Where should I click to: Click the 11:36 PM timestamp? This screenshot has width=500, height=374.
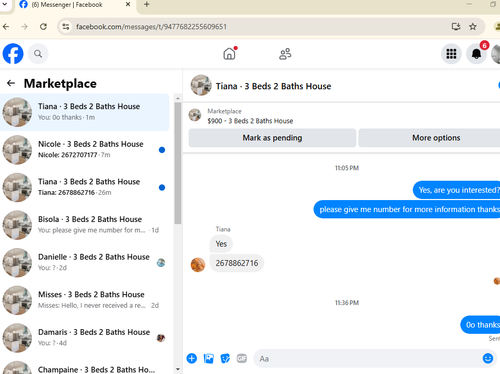point(347,303)
